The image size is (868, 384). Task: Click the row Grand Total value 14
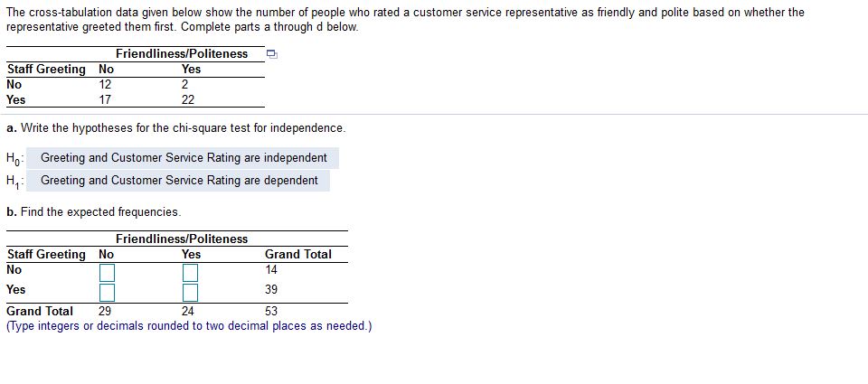tap(271, 270)
